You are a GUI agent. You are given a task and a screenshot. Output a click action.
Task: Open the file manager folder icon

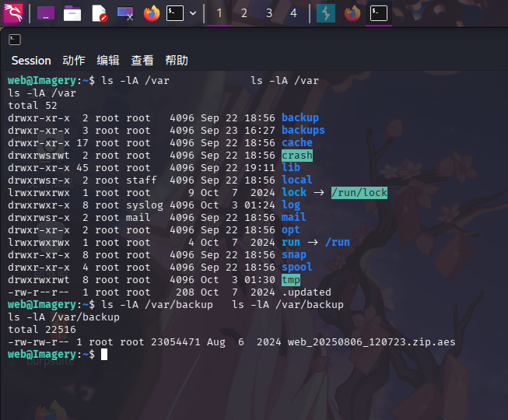72,13
